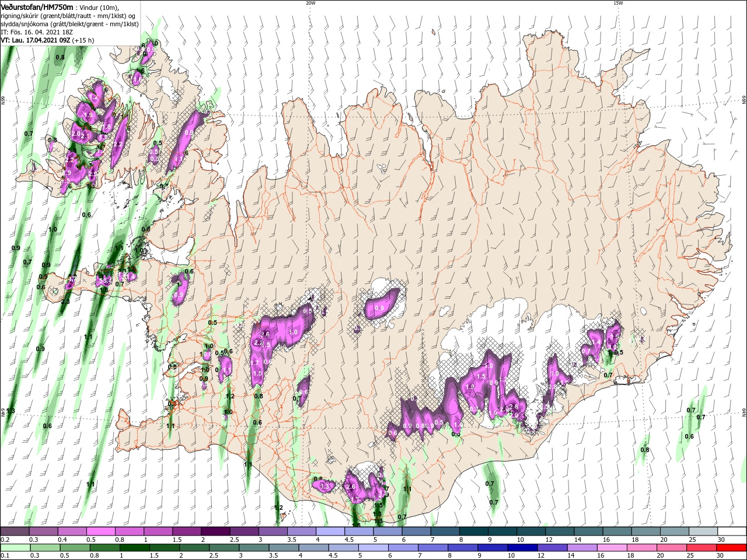Click the '0.1' label on rain scale
This screenshot has height=560, width=747.
[5, 556]
